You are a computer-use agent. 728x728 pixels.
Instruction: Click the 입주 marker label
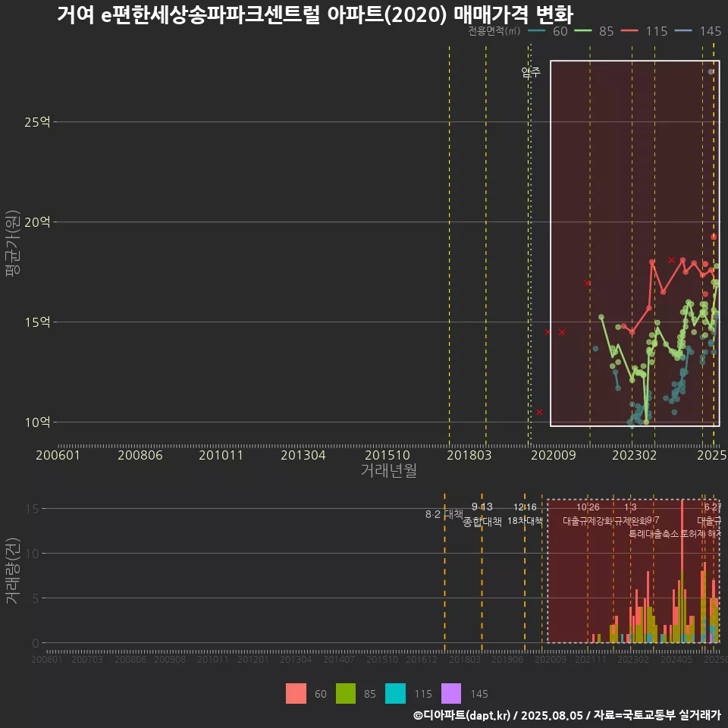(x=531, y=72)
